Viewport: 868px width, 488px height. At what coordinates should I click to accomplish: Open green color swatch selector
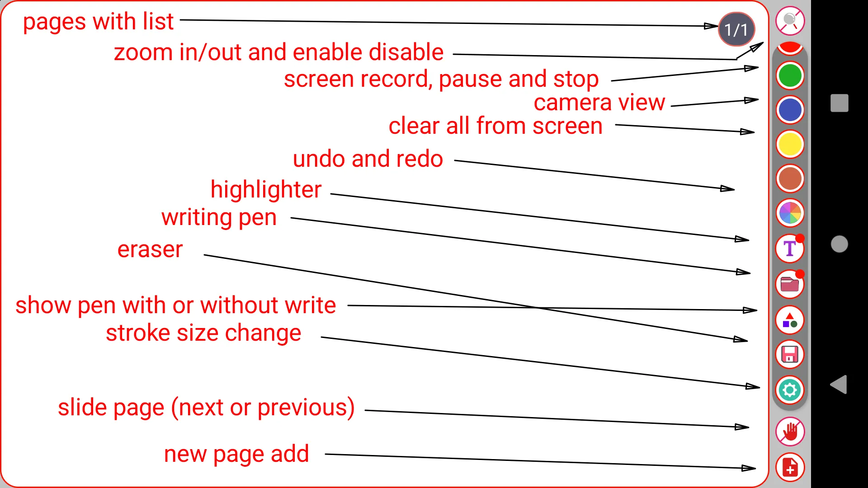(x=789, y=75)
